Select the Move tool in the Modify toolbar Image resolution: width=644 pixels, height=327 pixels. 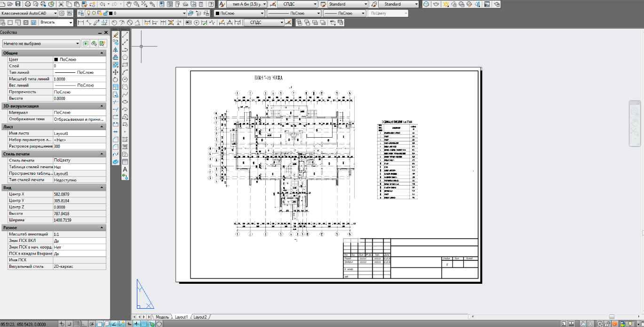[x=116, y=72]
